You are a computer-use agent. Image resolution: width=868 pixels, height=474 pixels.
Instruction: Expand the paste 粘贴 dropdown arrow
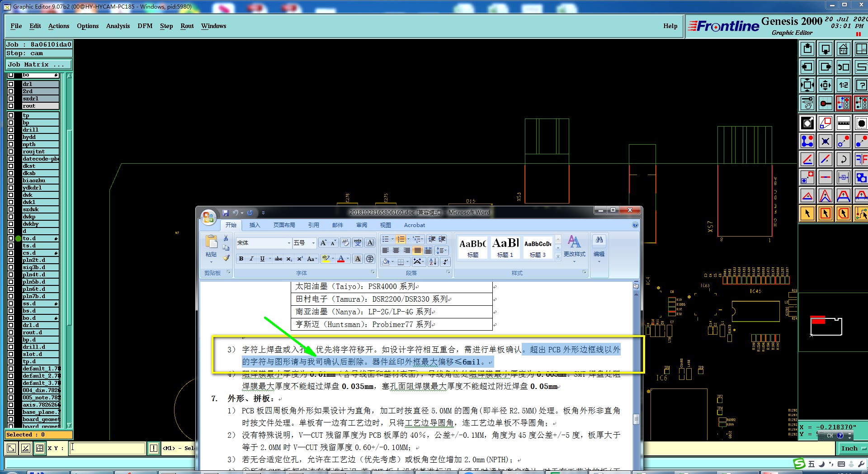tap(211, 261)
